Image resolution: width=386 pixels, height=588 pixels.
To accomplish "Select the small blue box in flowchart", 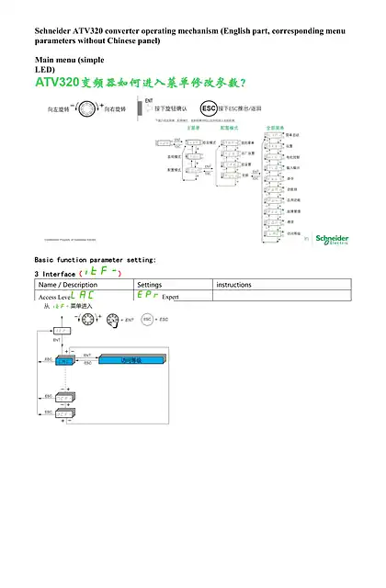I will point(65,360).
